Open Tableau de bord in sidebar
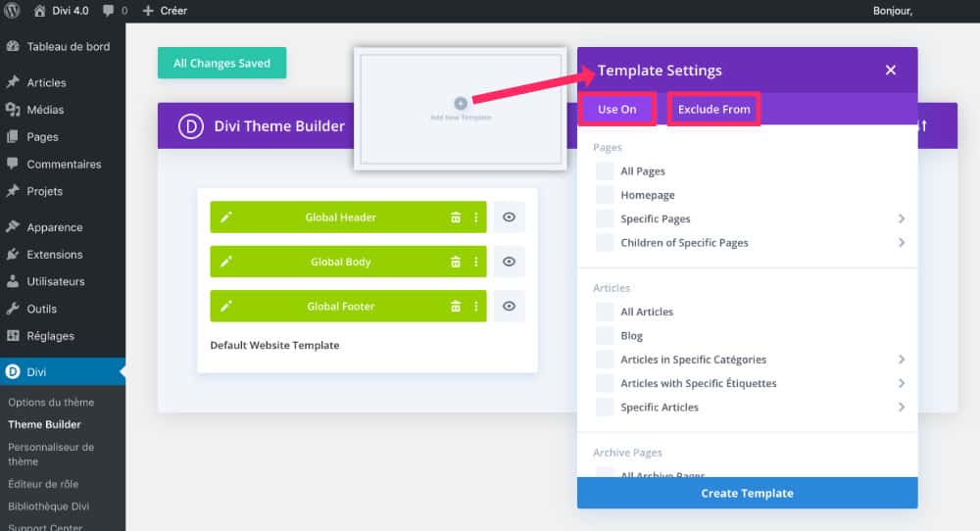 pyautogui.click(x=63, y=46)
